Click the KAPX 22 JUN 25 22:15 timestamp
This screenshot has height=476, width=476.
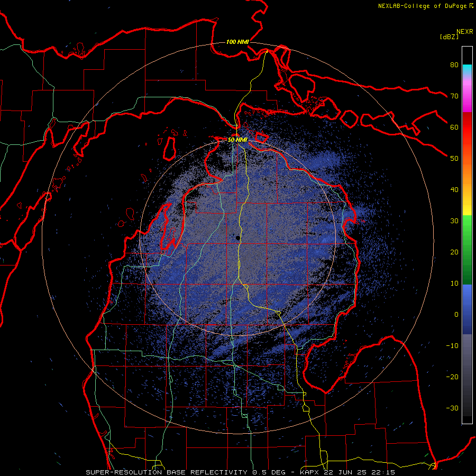[347, 472]
